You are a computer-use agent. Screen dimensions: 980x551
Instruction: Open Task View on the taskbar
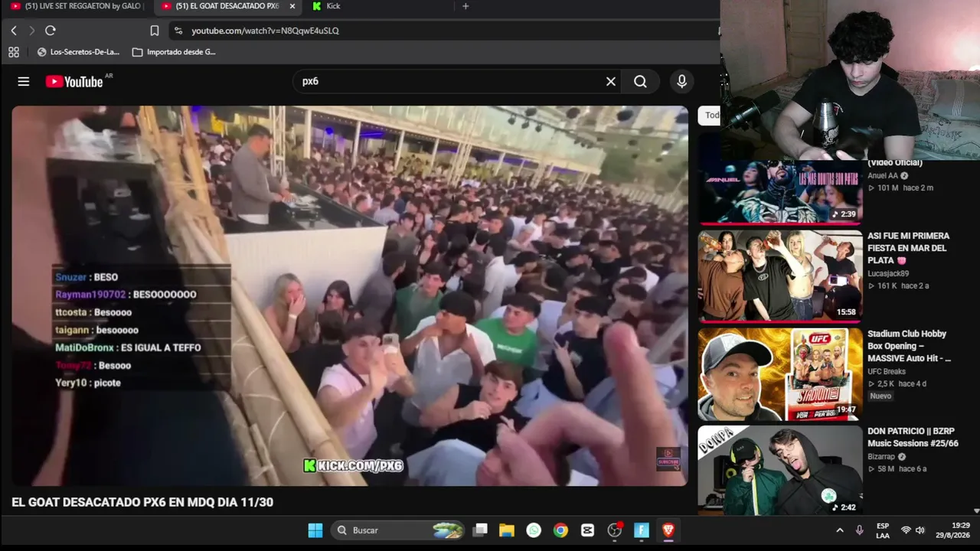click(480, 530)
